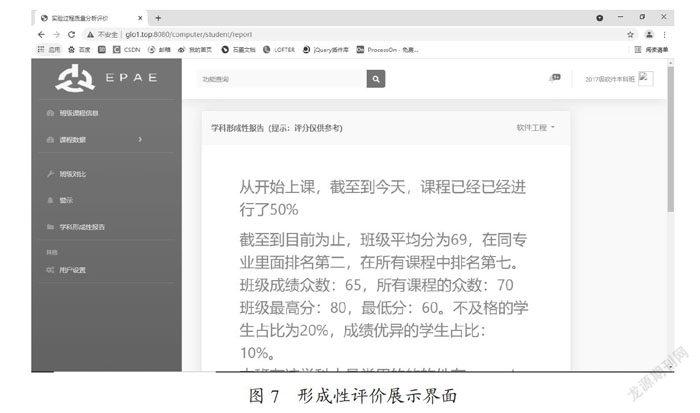This screenshot has width=700, height=413.
Task: Open the 石墨文档 bookmark
Action: 238,50
